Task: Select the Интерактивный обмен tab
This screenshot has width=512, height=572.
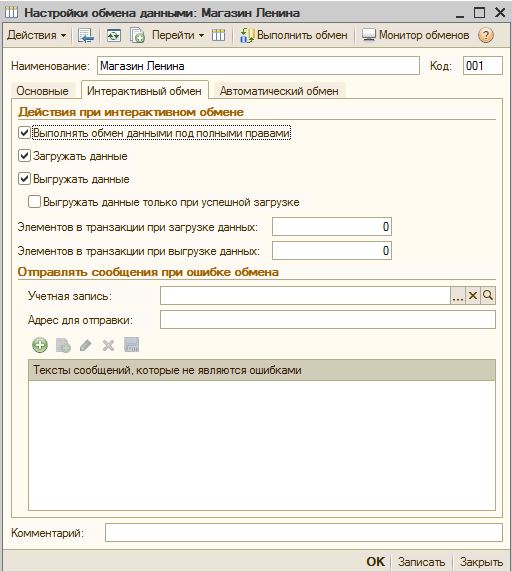Action: point(144,90)
